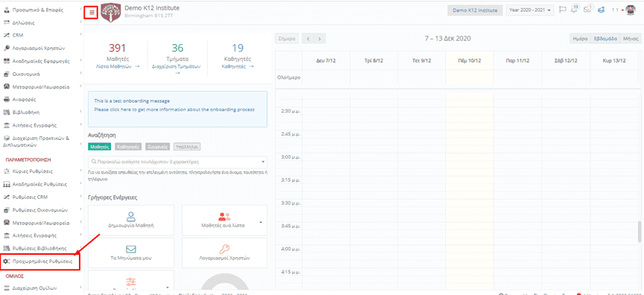Click the 7 – 13 Δεκ 2020 calendar title
This screenshot has height=295, width=644.
point(447,38)
